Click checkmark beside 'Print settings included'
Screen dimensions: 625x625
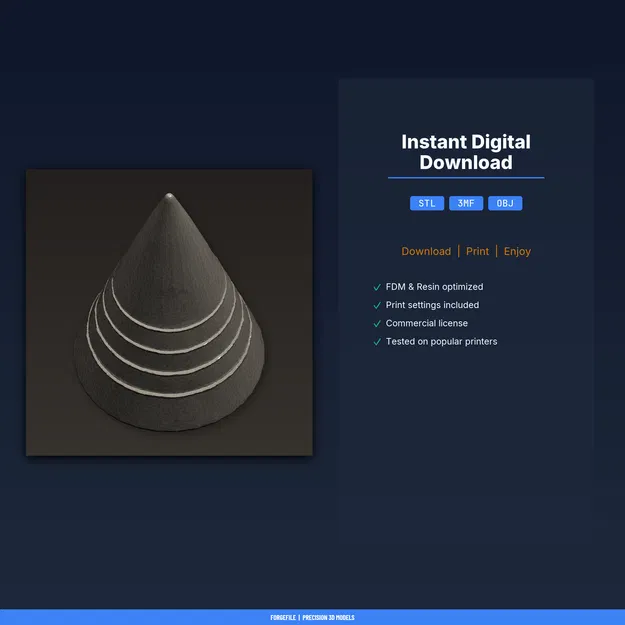coord(377,305)
